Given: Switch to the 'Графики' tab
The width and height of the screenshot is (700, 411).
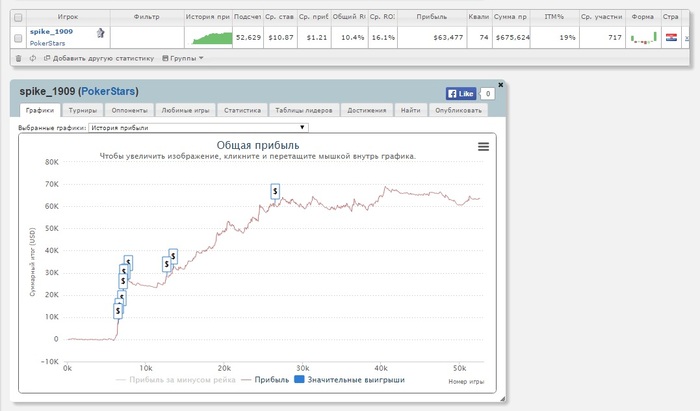Looking at the screenshot, I should click(x=40, y=110).
